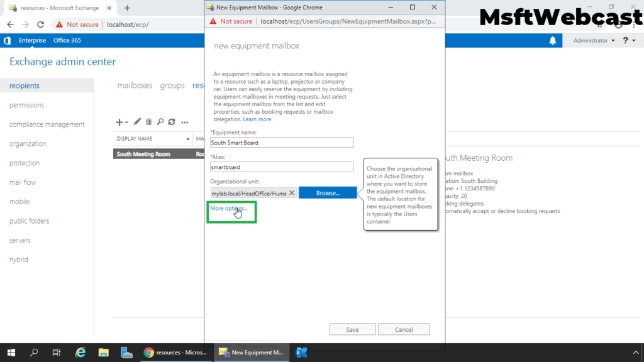644x362 pixels.
Task: Click the Not secure warning in popup window
Action: coord(231,21)
